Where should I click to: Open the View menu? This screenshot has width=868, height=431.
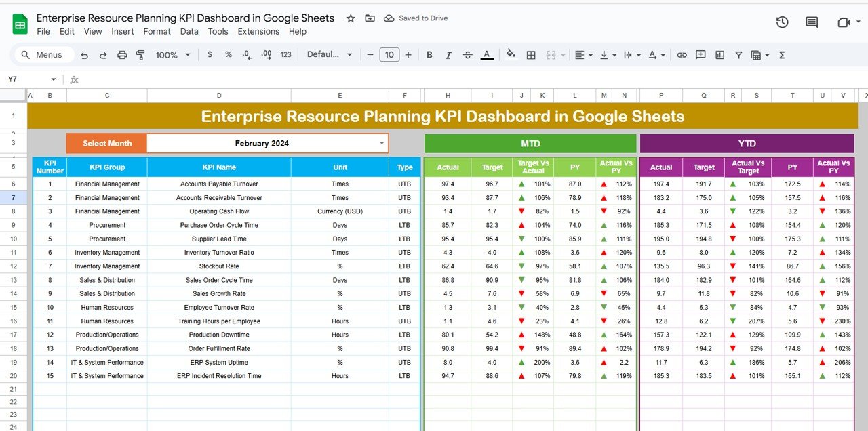point(93,32)
